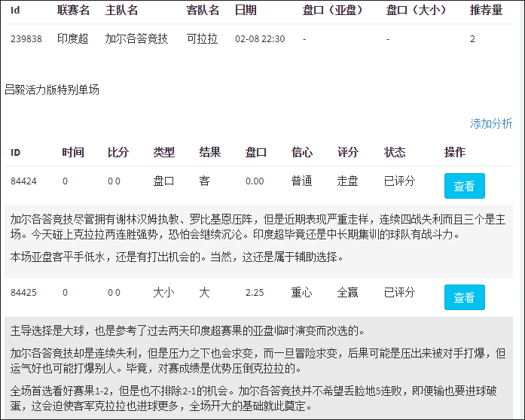Click the 操作 column header

(x=455, y=152)
